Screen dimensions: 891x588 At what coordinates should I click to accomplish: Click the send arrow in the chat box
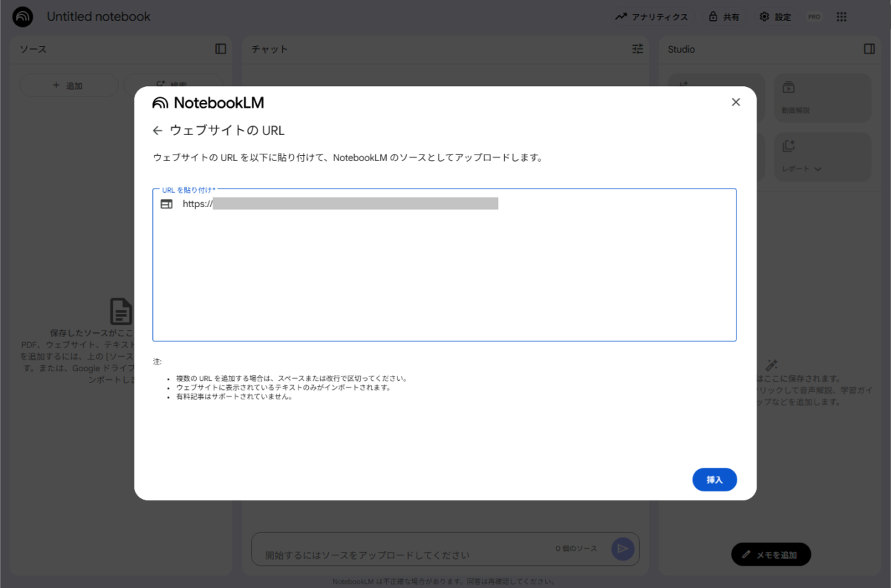coord(622,549)
